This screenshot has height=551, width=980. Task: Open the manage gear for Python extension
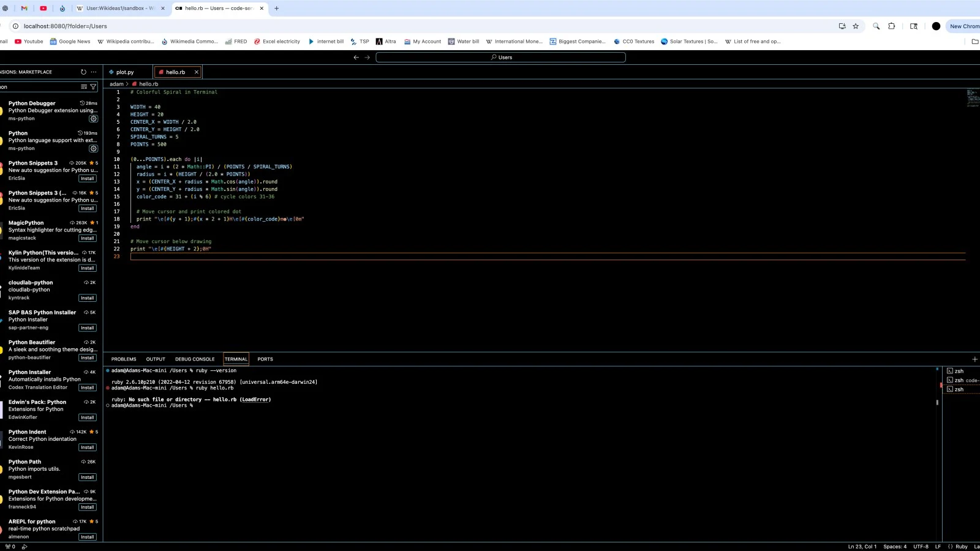click(x=93, y=149)
